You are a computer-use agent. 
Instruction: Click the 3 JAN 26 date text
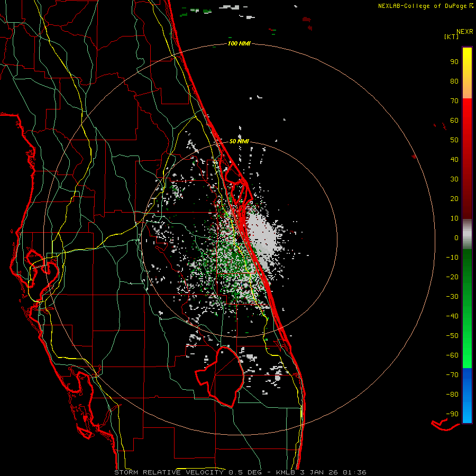pyautogui.click(x=319, y=472)
